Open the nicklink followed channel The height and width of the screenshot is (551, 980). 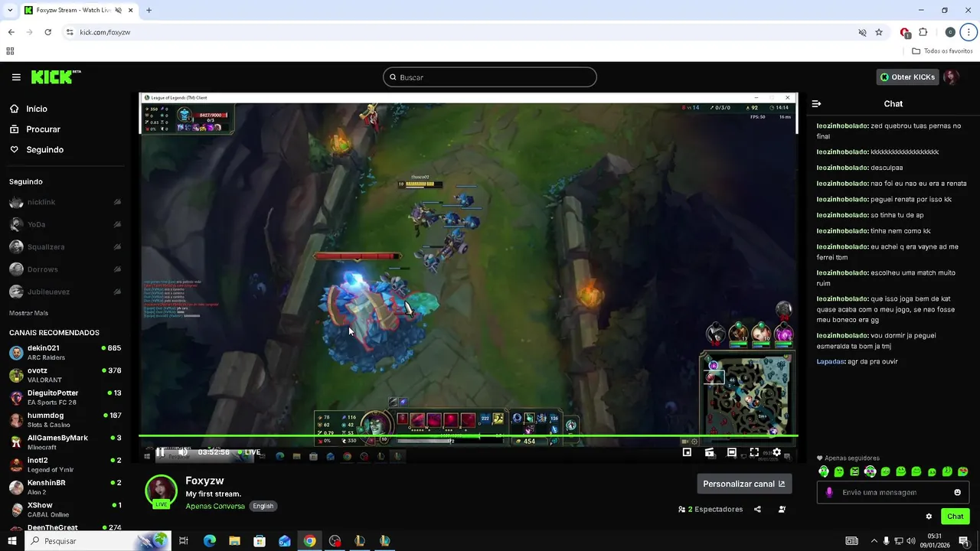click(x=65, y=202)
